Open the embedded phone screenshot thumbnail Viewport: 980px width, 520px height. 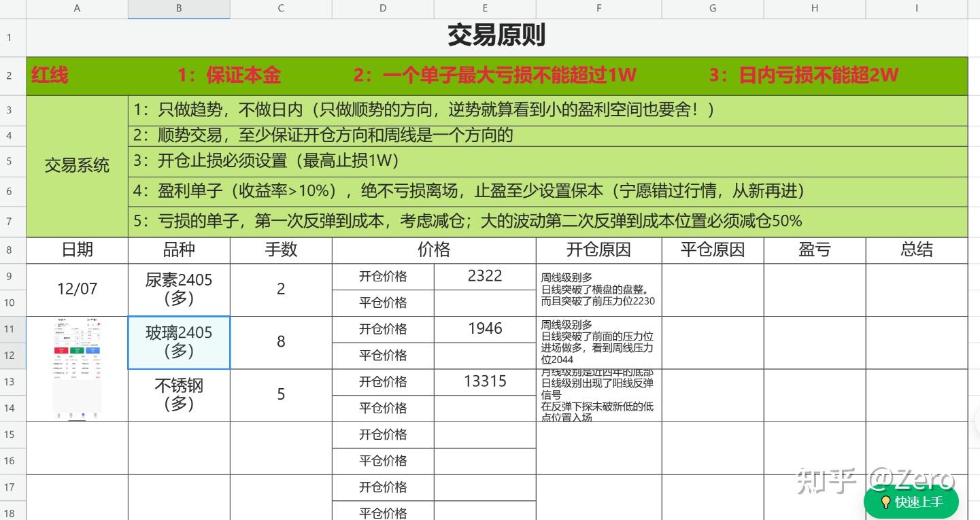[77, 369]
